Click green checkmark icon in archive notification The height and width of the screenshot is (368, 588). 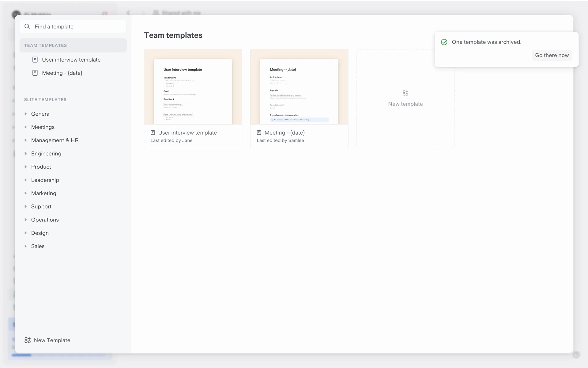coord(444,42)
